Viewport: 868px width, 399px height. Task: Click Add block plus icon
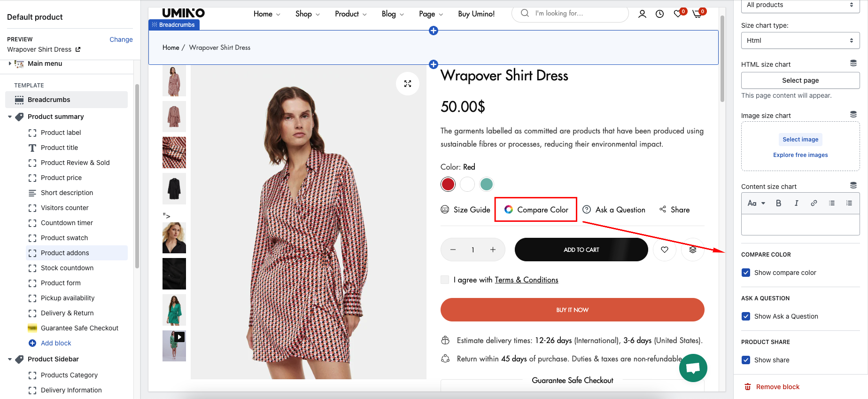(32, 343)
